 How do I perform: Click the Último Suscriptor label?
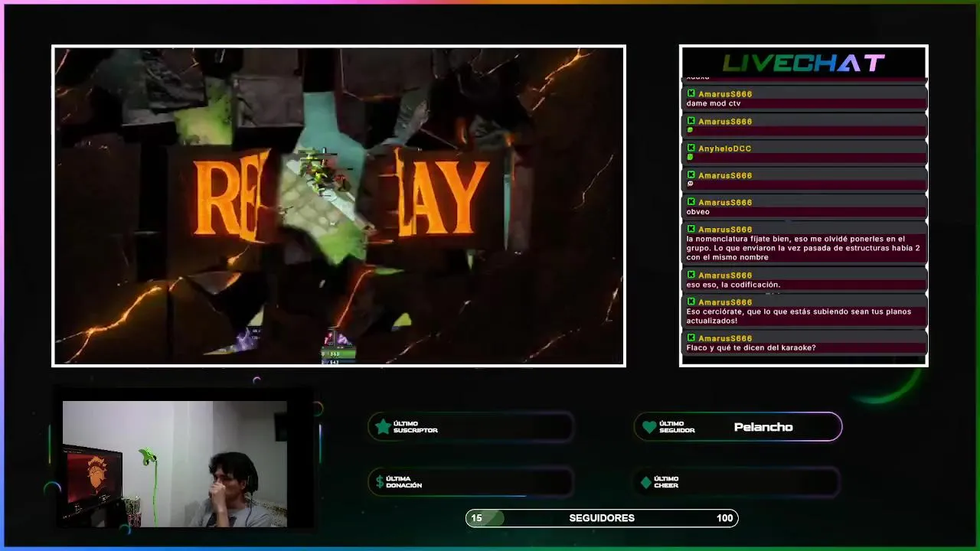click(x=415, y=427)
